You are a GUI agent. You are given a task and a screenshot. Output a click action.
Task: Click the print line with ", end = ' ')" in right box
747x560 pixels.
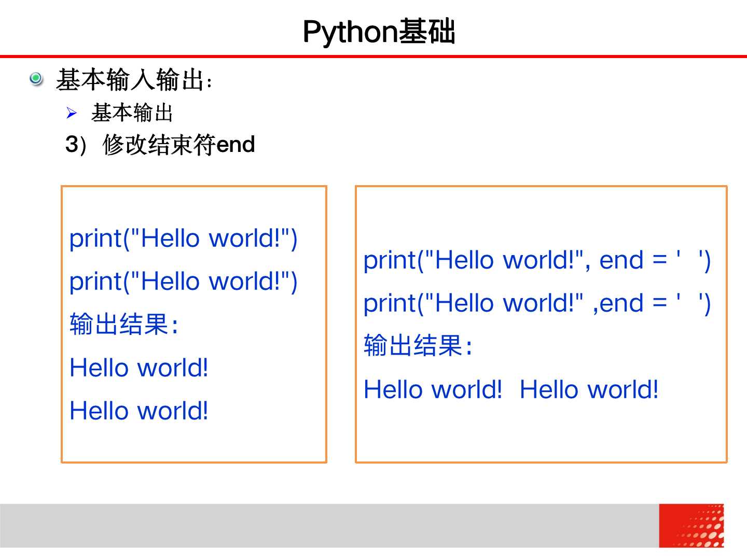tap(537, 260)
